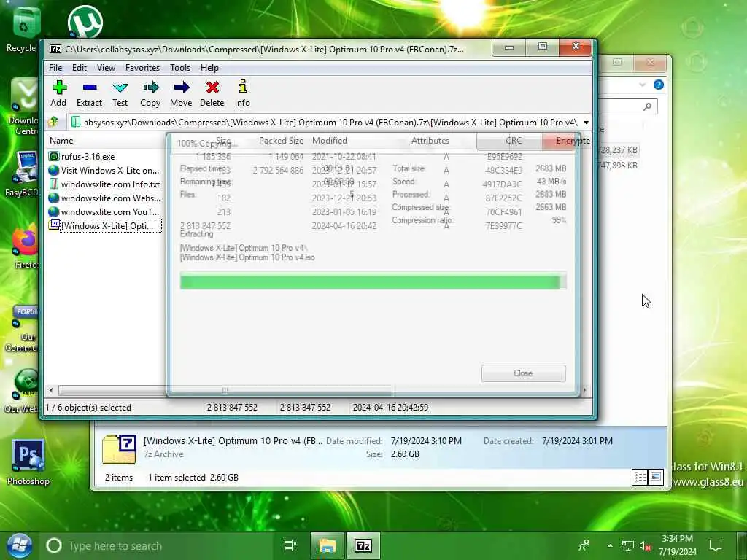The height and width of the screenshot is (560, 747).
Task: Open Task View on the taskbar
Action: (290, 545)
